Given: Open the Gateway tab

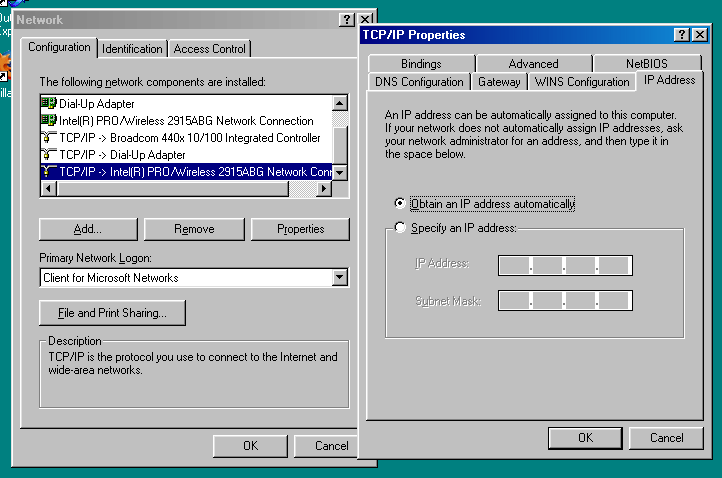Looking at the screenshot, I should click(x=499, y=82).
